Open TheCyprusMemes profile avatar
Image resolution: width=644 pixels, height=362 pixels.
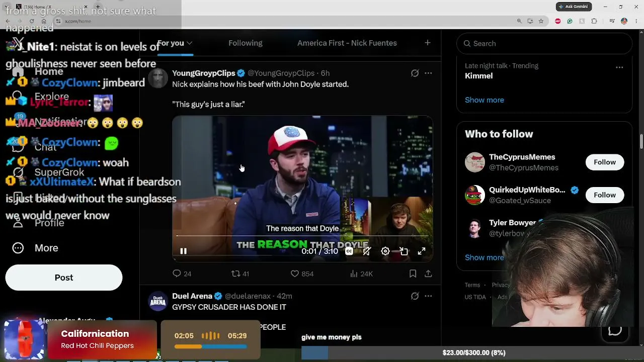(474, 162)
